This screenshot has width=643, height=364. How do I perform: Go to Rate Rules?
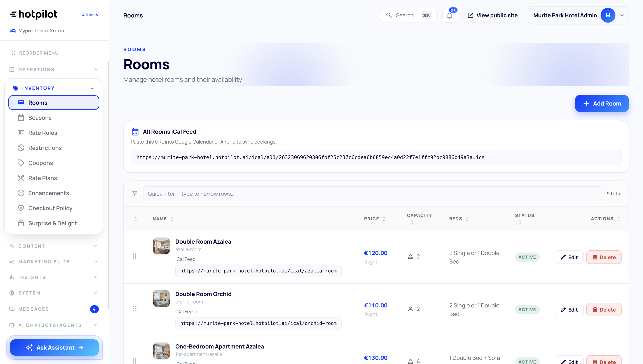[x=54, y=133]
